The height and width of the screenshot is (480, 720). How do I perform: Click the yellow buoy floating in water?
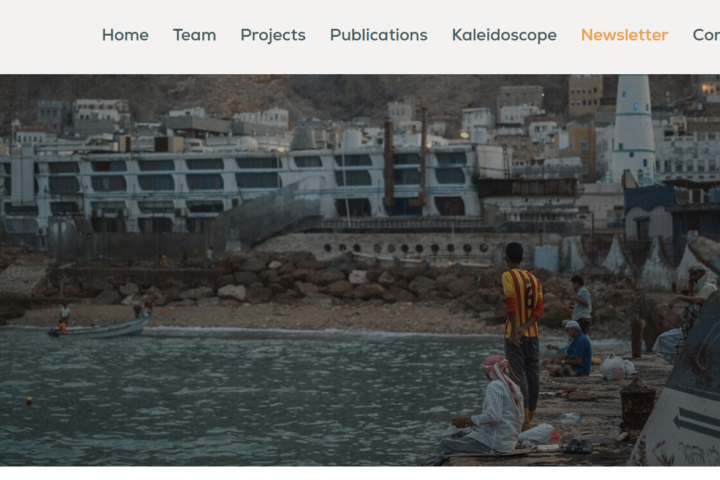pyautogui.click(x=29, y=401)
